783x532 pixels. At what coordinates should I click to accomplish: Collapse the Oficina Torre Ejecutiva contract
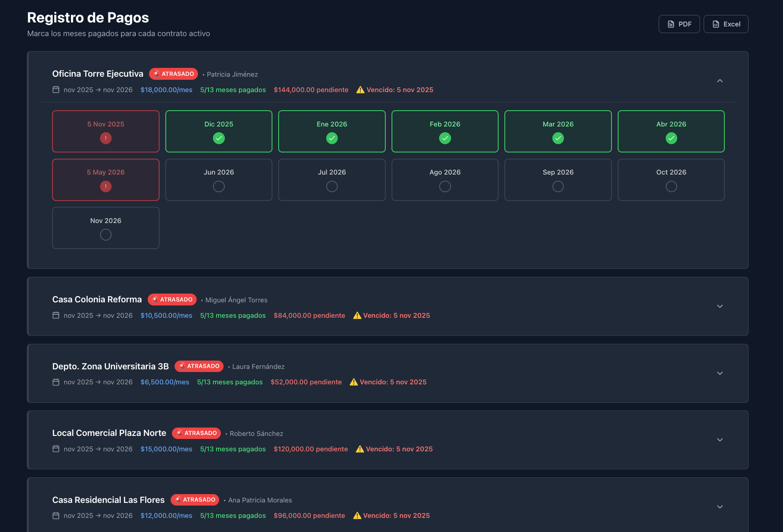[x=720, y=81]
